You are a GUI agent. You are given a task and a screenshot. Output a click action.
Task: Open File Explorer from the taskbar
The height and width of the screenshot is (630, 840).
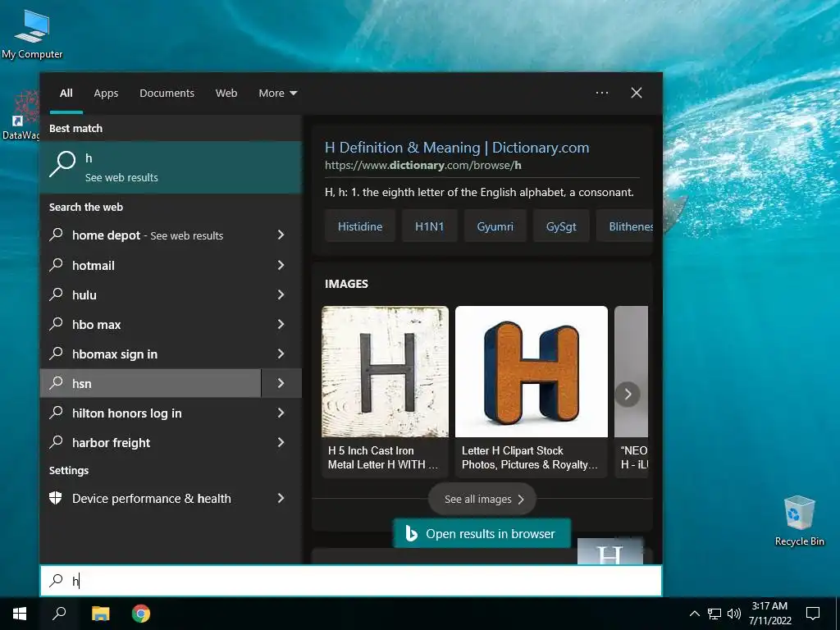coord(100,614)
